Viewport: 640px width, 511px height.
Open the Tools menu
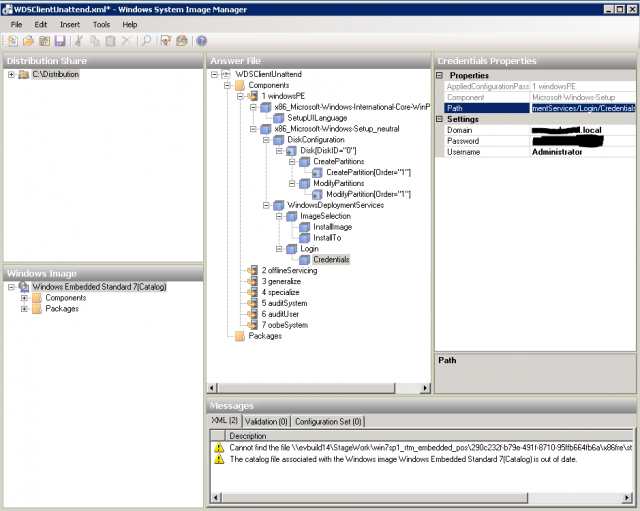click(x=101, y=24)
